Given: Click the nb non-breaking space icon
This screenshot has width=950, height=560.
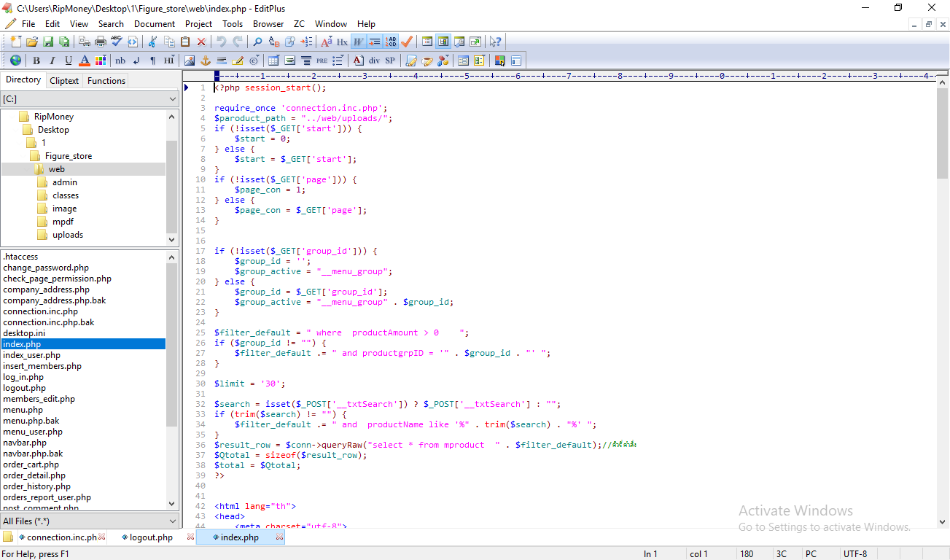Looking at the screenshot, I should (x=120, y=61).
